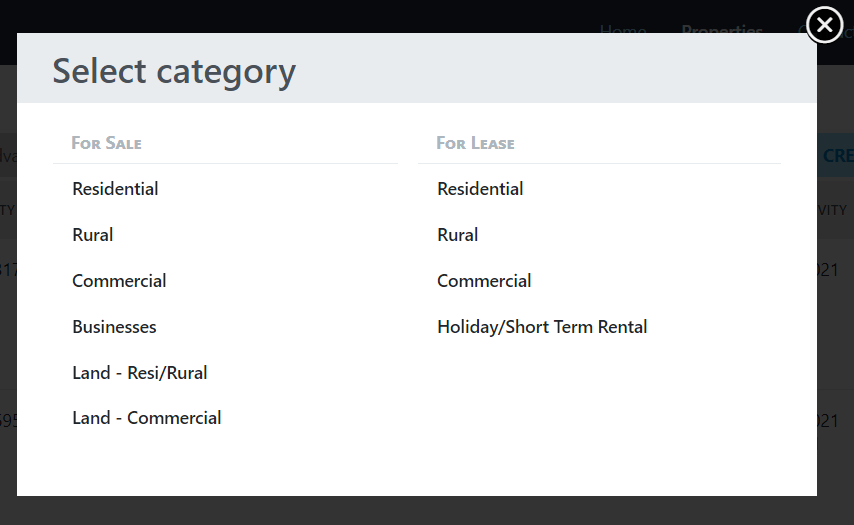
Task: Select the Businesses category
Action: [114, 327]
